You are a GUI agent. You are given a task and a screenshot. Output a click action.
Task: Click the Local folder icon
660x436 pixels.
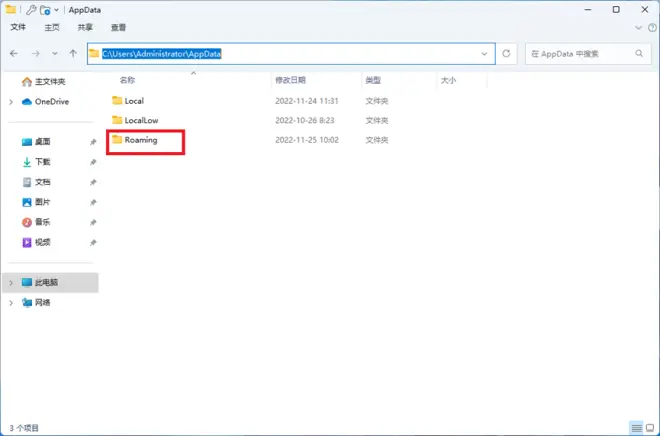[117, 101]
